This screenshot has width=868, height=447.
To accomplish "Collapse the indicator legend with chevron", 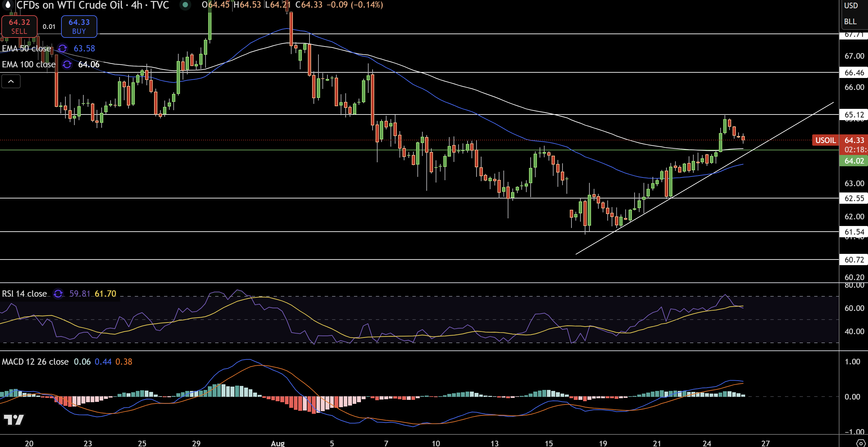I will point(11,81).
